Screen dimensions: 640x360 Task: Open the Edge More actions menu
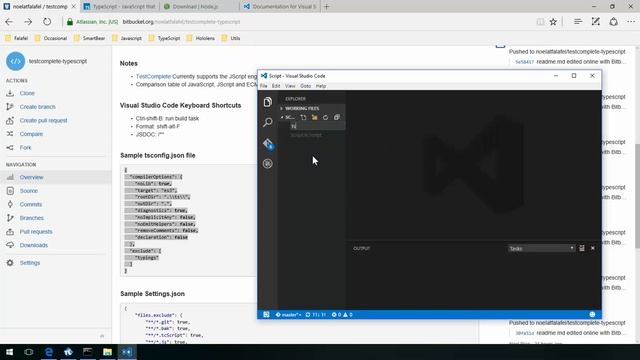631,22
